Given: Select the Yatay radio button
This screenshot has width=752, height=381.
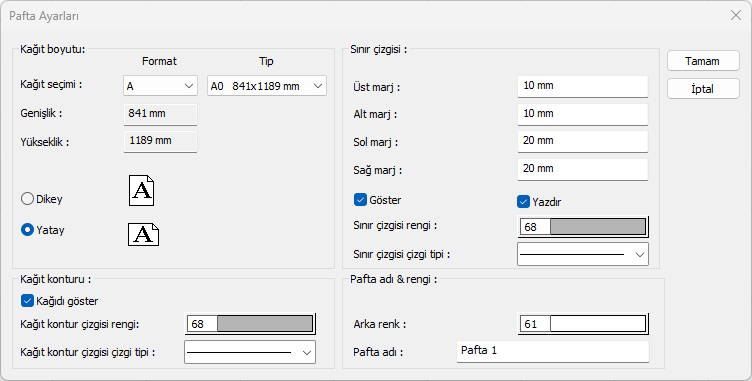Looking at the screenshot, I should click(27, 230).
